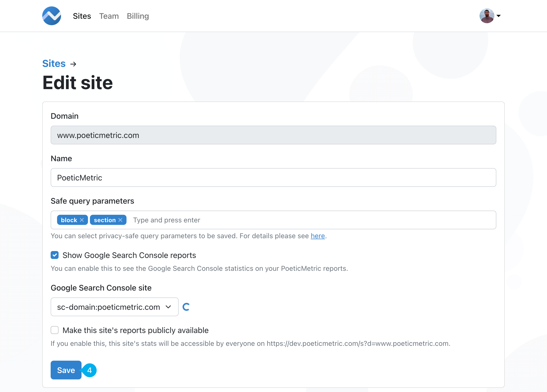
Task: Enable making site's reports publicly available
Action: pos(55,330)
